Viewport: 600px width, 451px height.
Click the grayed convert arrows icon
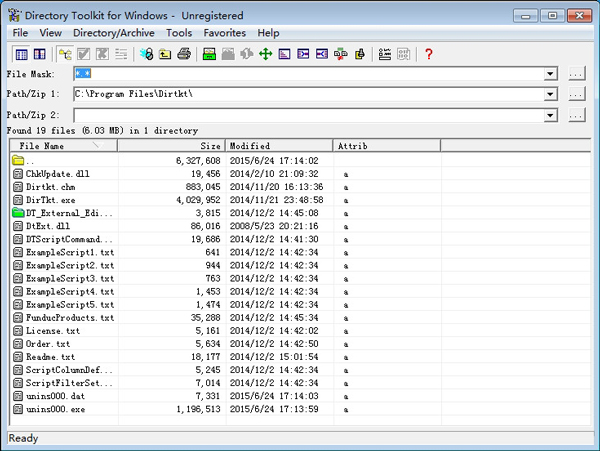click(247, 54)
